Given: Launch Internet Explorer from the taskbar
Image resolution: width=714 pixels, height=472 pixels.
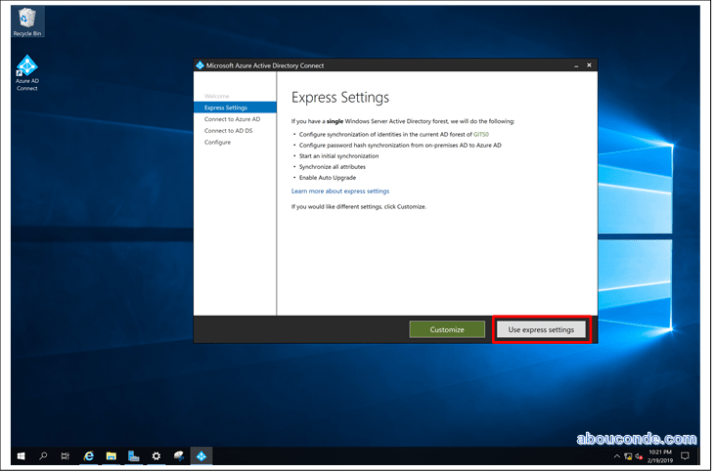Looking at the screenshot, I should click(x=89, y=456).
